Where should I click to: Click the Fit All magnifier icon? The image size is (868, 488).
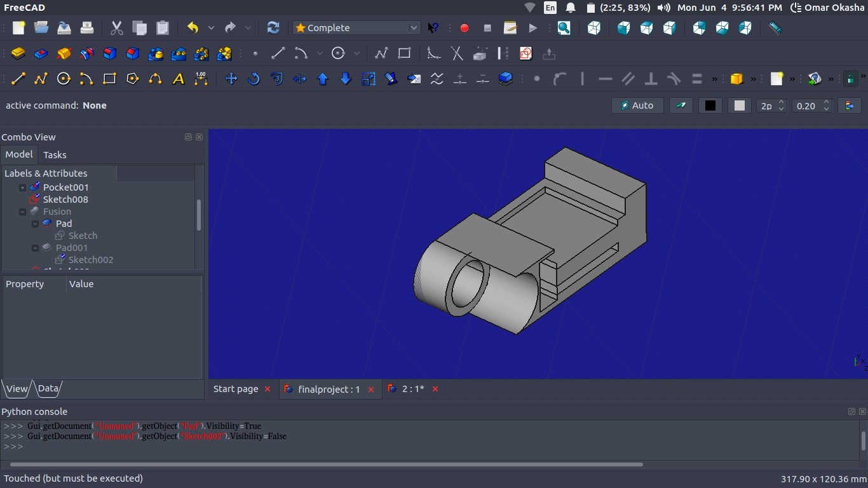pos(564,28)
